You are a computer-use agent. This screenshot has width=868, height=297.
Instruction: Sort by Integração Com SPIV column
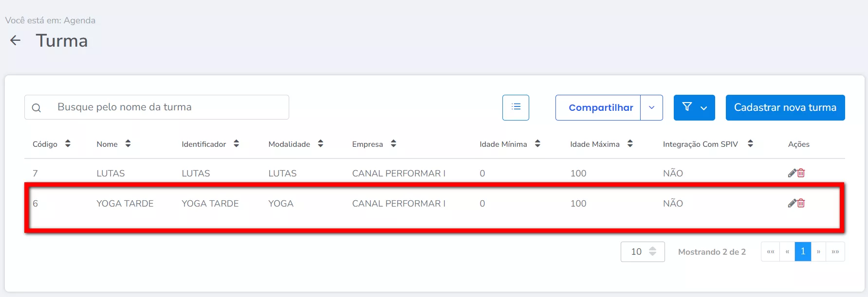click(x=750, y=143)
